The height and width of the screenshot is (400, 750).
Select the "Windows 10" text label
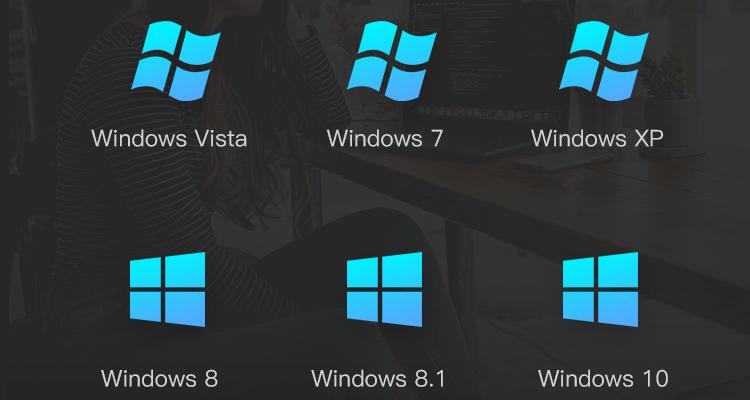[603, 378]
